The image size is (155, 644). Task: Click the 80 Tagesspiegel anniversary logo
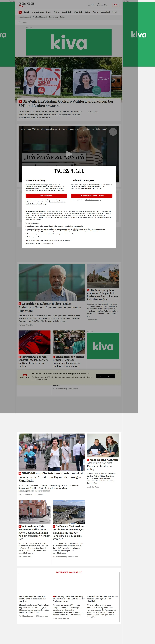coord(25,376)
